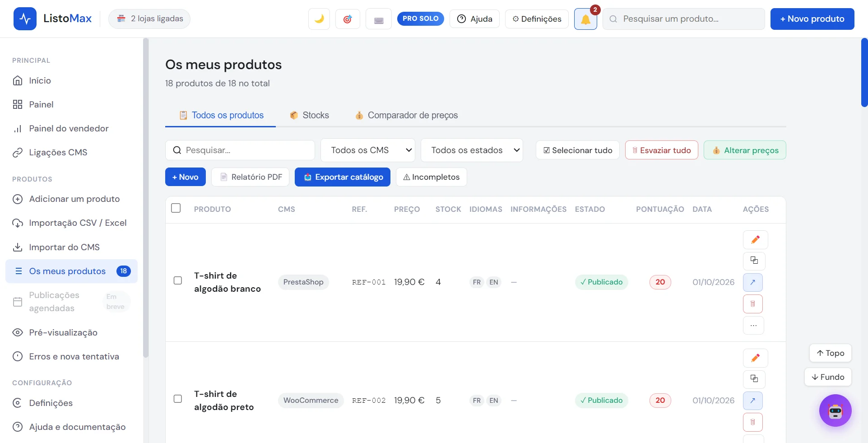This screenshot has height=443, width=868.
Task: Check the T-shirt de algodão branco row checkbox
Action: (x=178, y=280)
